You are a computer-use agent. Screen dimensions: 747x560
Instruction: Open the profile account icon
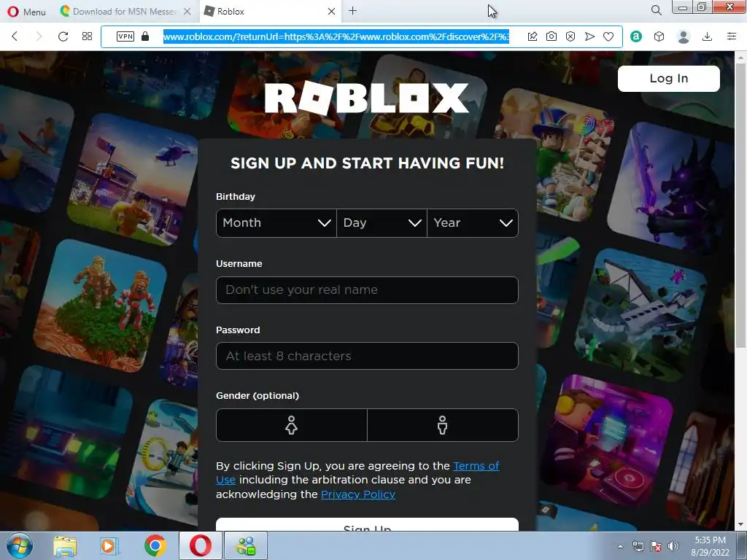tap(684, 36)
